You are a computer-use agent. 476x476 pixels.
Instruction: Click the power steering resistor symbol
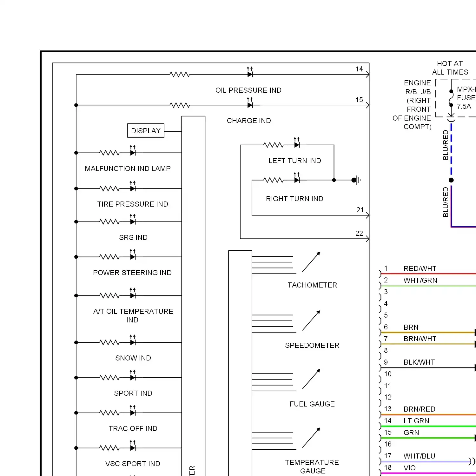[x=109, y=257]
